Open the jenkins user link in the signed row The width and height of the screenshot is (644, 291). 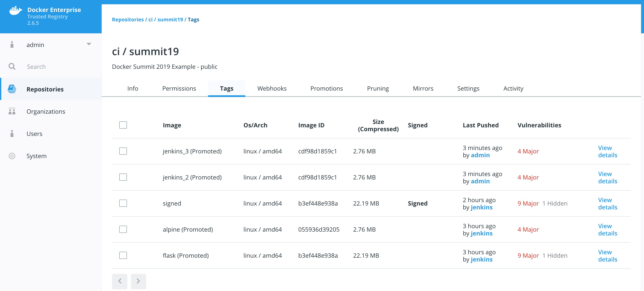pyautogui.click(x=481, y=207)
